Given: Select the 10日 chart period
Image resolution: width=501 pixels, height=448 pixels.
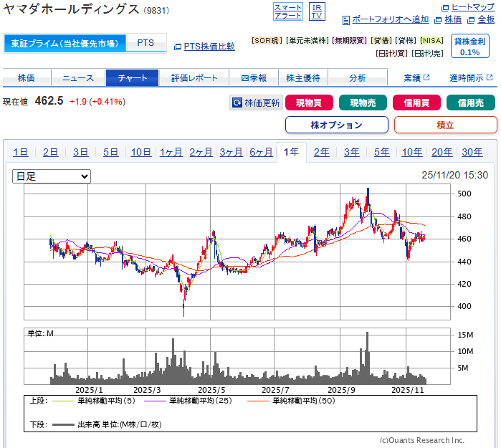Looking at the screenshot, I should [x=141, y=152].
